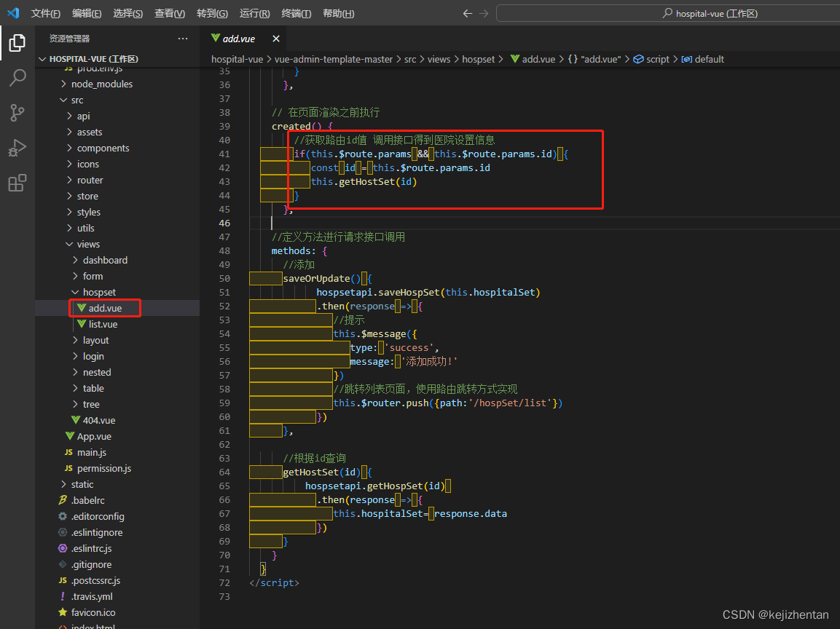Open the 编辑(E) menu
This screenshot has width=840, height=629.
87,13
